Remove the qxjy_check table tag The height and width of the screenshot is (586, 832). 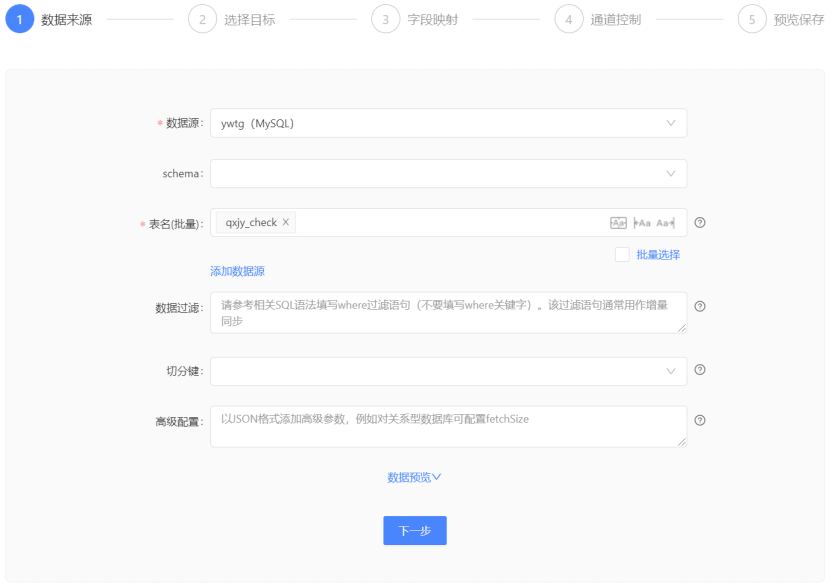[x=286, y=223]
